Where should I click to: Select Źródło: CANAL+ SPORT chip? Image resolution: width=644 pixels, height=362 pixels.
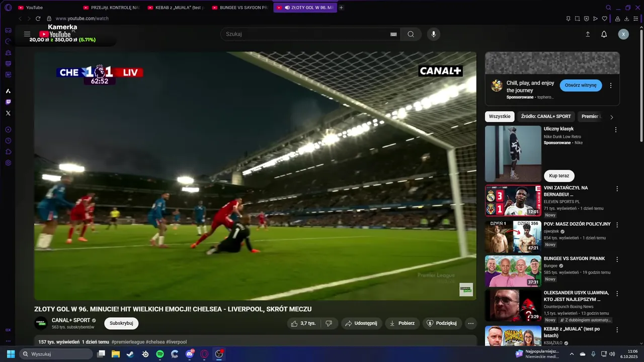click(x=546, y=117)
